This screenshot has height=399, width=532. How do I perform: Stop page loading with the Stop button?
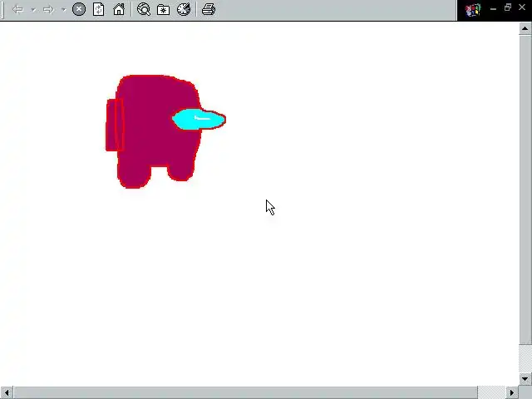[79, 9]
